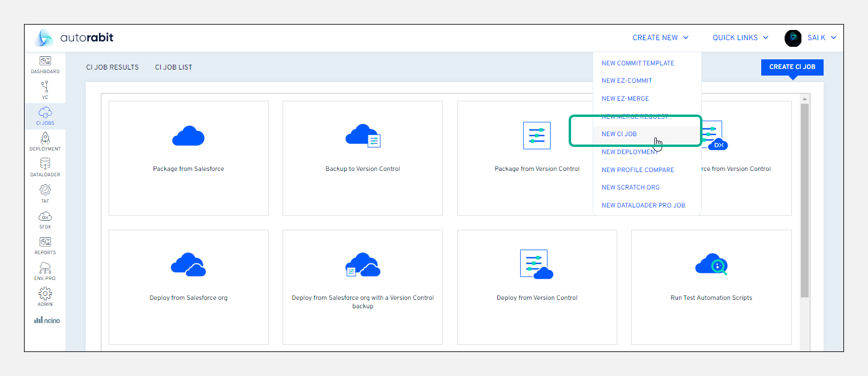Viewport: 868px width, 376px height.
Task: Switch to the CI JOB RESULTS tab
Action: pos(112,67)
